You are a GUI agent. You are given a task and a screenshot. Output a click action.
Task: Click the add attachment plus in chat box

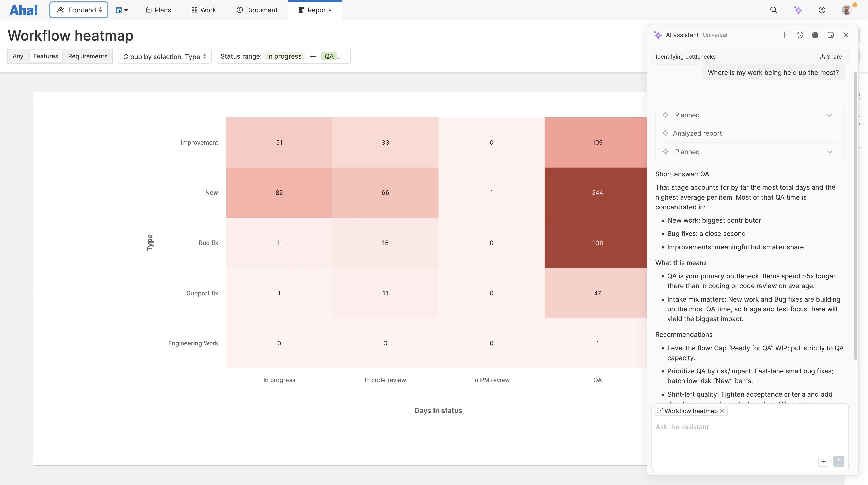824,461
